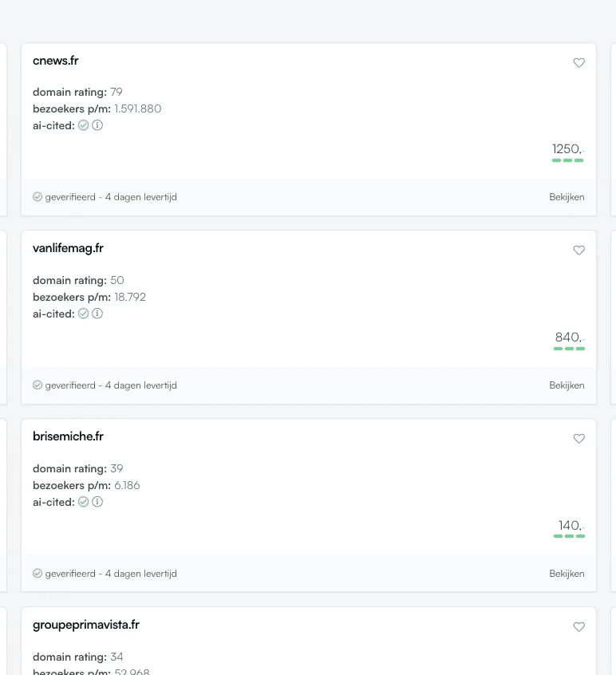
Task: Click the green ai-cited checkmark for cnews.fr
Action: click(x=83, y=125)
